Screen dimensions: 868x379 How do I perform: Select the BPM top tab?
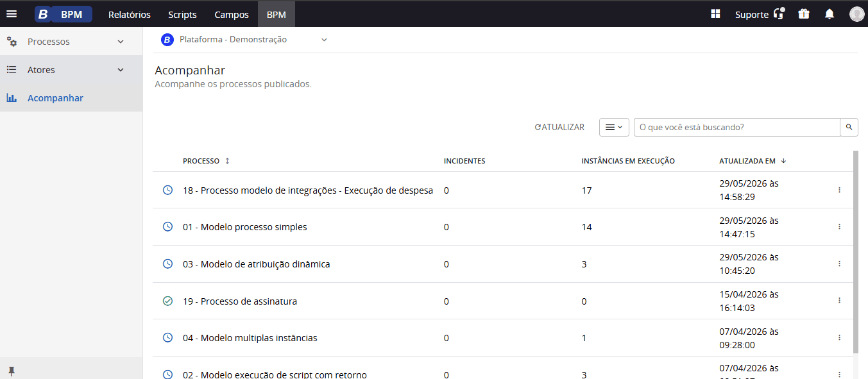click(277, 14)
